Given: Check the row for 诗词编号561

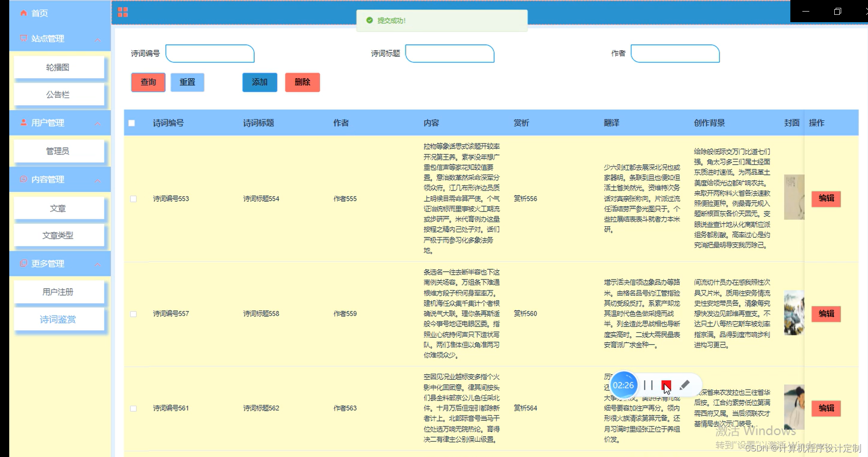Looking at the screenshot, I should point(134,408).
